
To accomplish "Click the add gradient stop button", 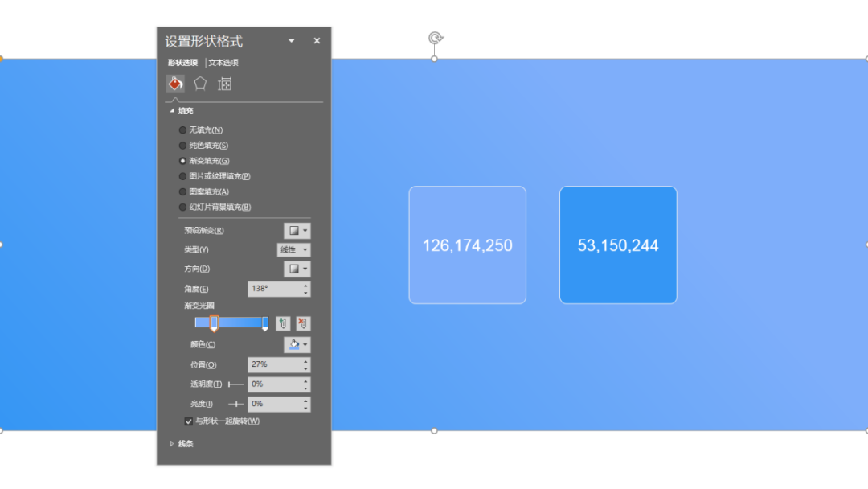I will point(283,323).
